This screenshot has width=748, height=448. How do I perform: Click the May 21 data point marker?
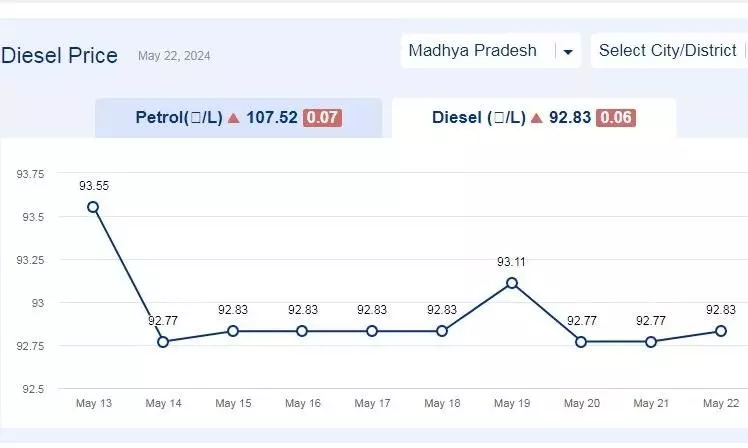click(651, 342)
